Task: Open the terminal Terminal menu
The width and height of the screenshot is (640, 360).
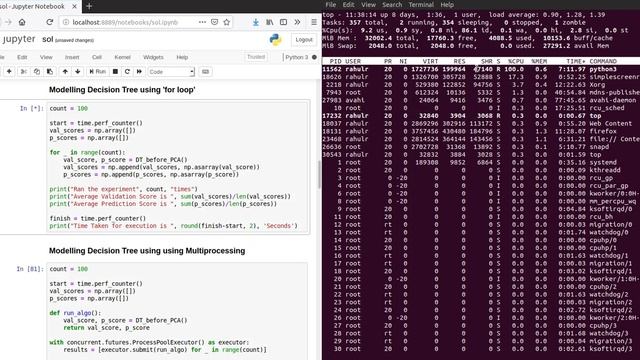Action: pyautogui.click(x=421, y=5)
